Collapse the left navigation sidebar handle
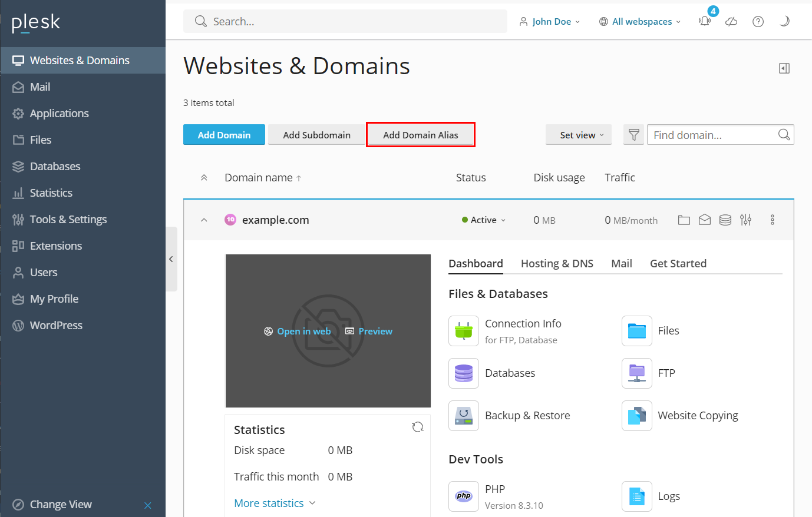 pos(171,259)
